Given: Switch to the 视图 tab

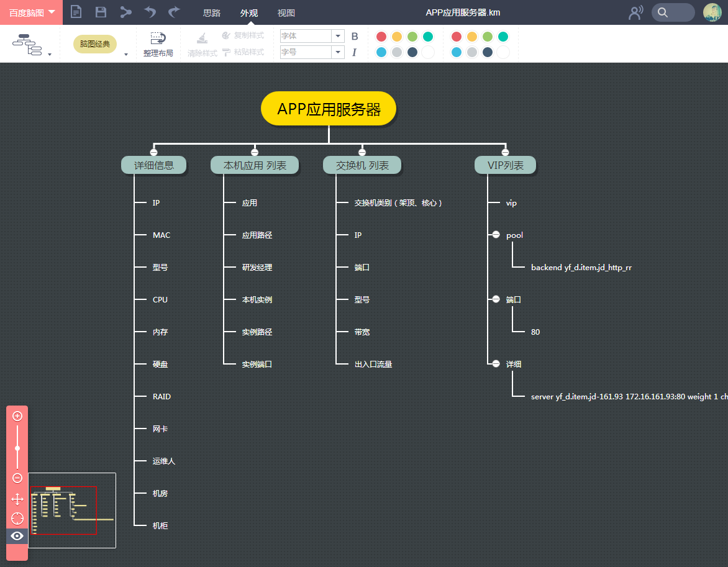Looking at the screenshot, I should coord(286,13).
